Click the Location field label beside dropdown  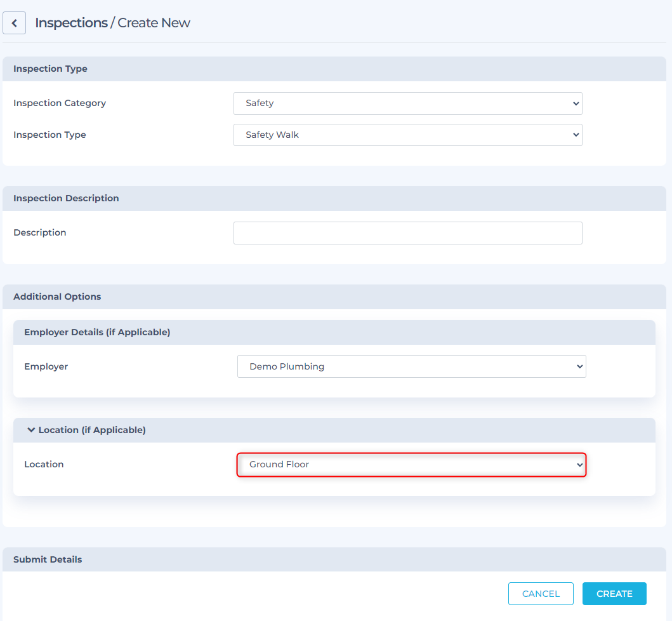point(44,464)
